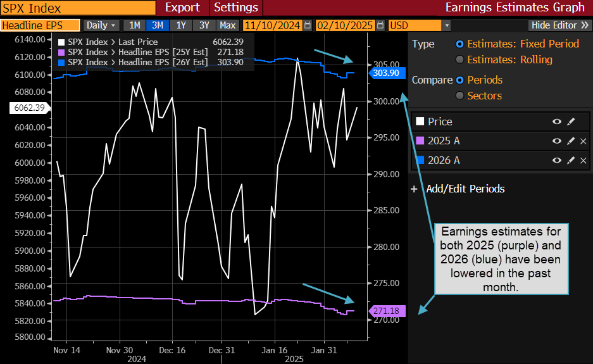Open the start date calendar picker

tap(308, 25)
